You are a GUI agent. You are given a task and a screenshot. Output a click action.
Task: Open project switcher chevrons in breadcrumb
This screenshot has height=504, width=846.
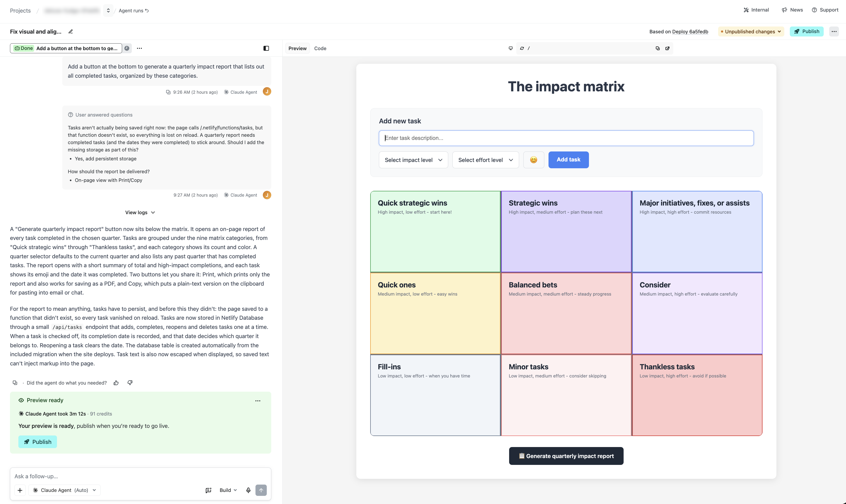coord(108,10)
